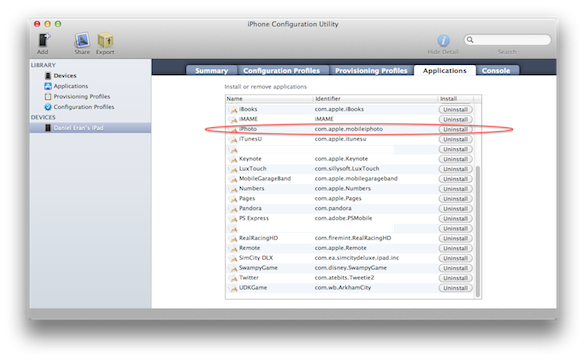Click the Hide Detail info icon
The height and width of the screenshot is (361, 586).
pyautogui.click(x=443, y=40)
